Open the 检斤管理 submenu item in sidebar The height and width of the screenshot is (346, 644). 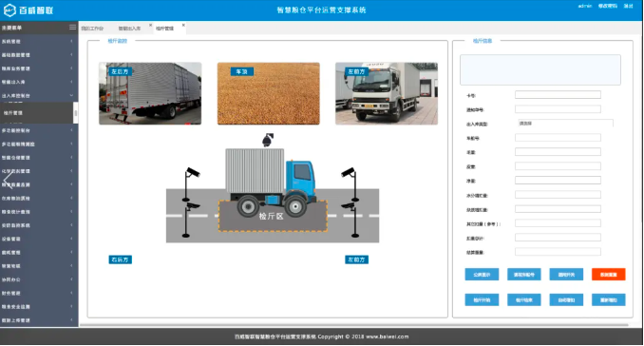37,113
